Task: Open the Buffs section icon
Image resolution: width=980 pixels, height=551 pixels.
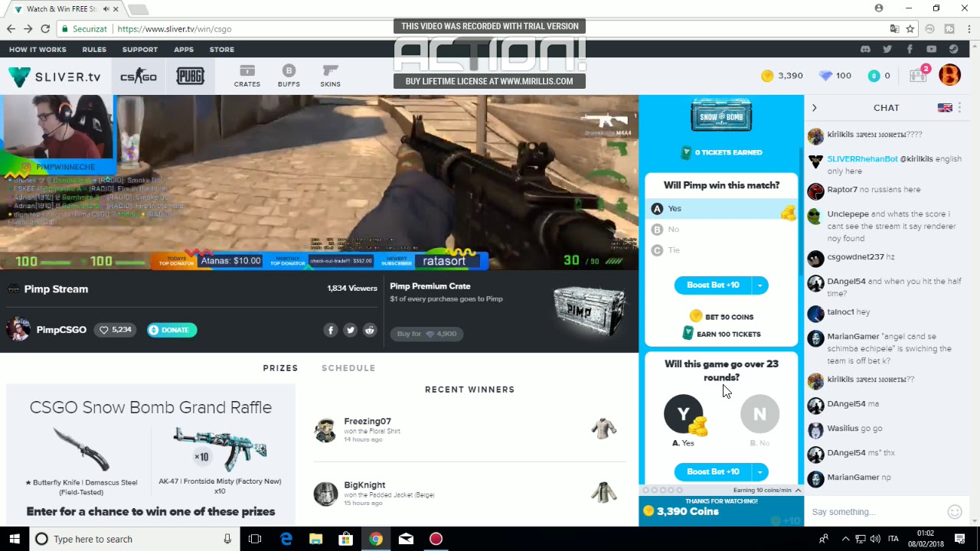Action: [289, 76]
